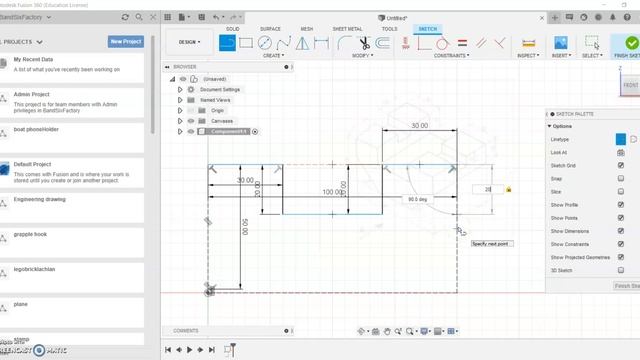Toggle the Snap checkbox
640x360 pixels.
point(621,178)
